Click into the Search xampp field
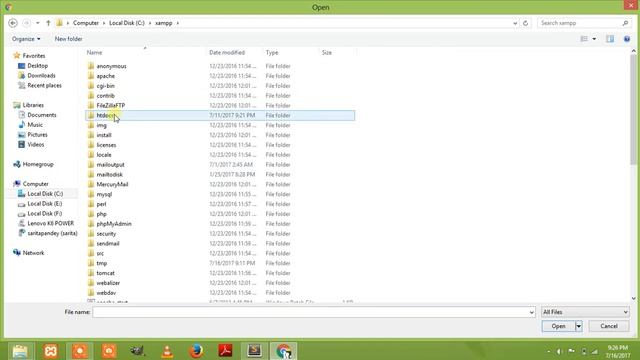This screenshot has height=360, width=640. point(580,23)
